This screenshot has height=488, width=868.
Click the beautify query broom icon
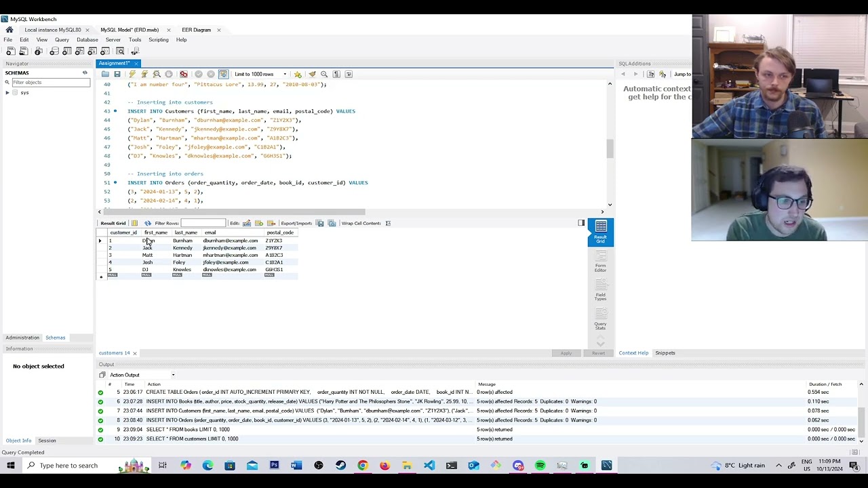tap(312, 74)
